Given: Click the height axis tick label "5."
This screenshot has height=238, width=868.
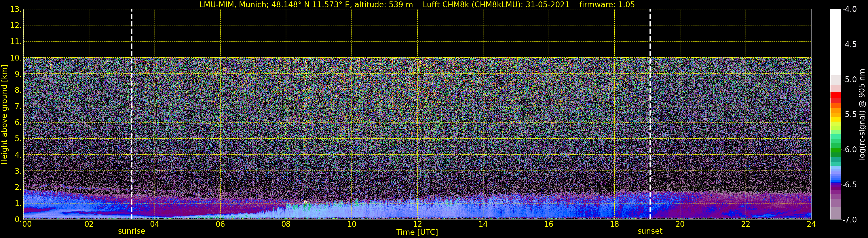Looking at the screenshot, I should (x=18, y=139).
